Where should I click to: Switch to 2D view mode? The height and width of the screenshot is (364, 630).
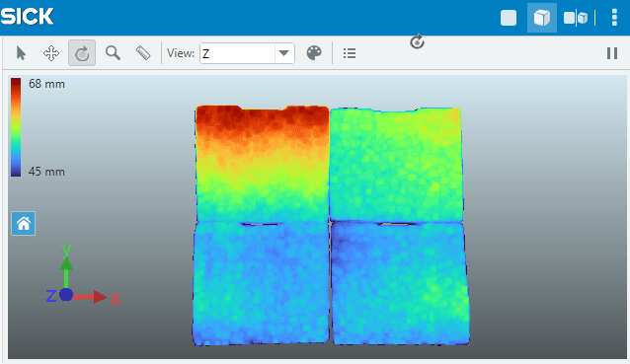(509, 18)
